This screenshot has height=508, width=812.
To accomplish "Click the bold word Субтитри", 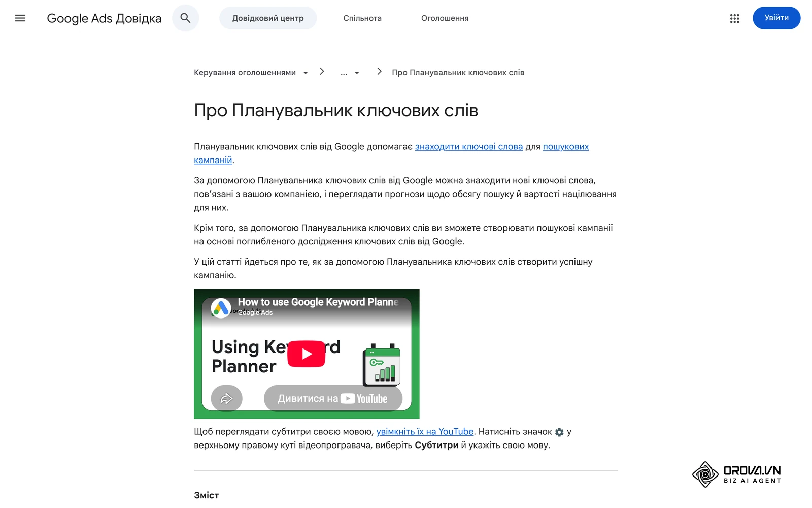I will 436,446.
